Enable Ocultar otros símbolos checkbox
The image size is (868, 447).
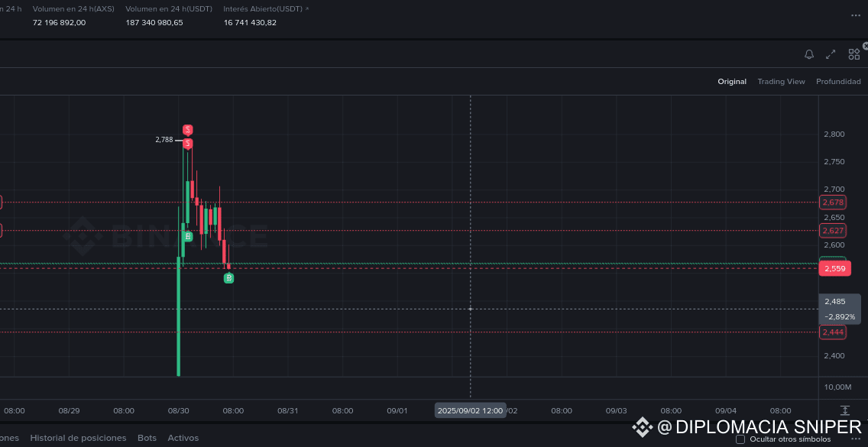[x=740, y=439]
